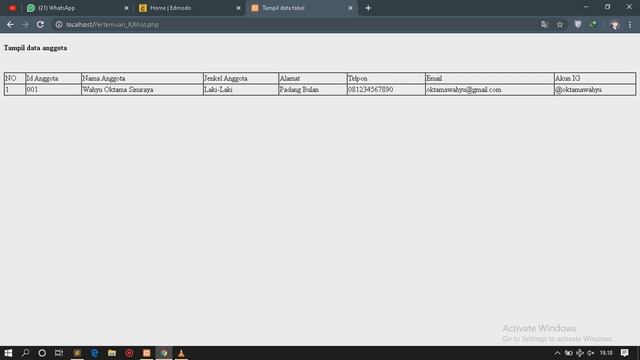The height and width of the screenshot is (360, 640).
Task: Open the Action Center notifications
Action: [x=624, y=353]
